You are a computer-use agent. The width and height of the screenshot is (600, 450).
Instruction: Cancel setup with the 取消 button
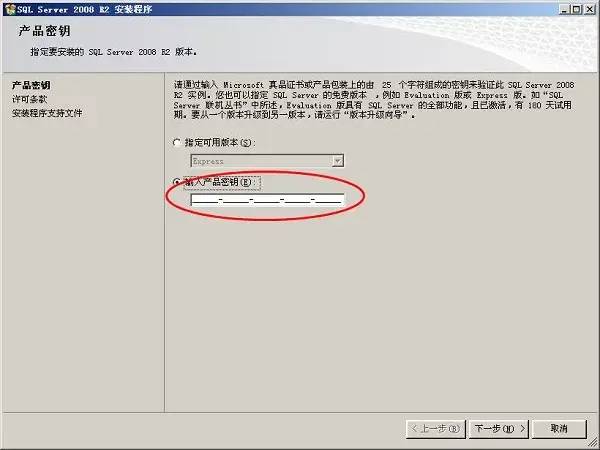pos(559,429)
